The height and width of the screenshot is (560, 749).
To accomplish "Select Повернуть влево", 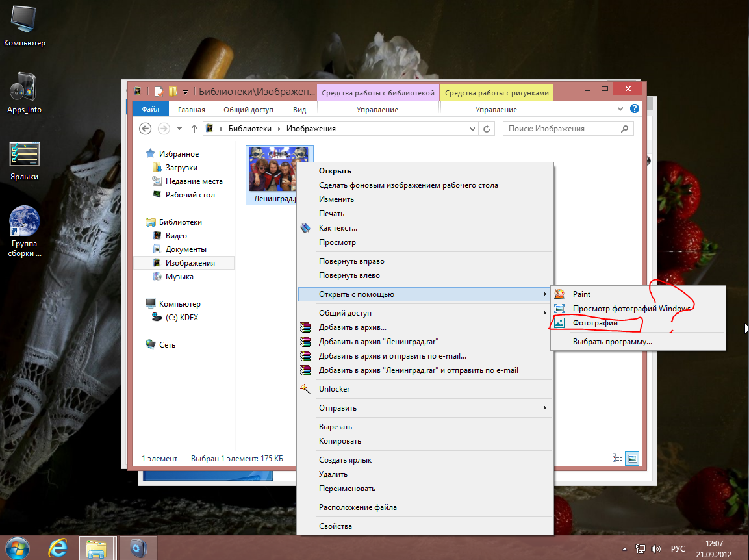I will [425, 275].
